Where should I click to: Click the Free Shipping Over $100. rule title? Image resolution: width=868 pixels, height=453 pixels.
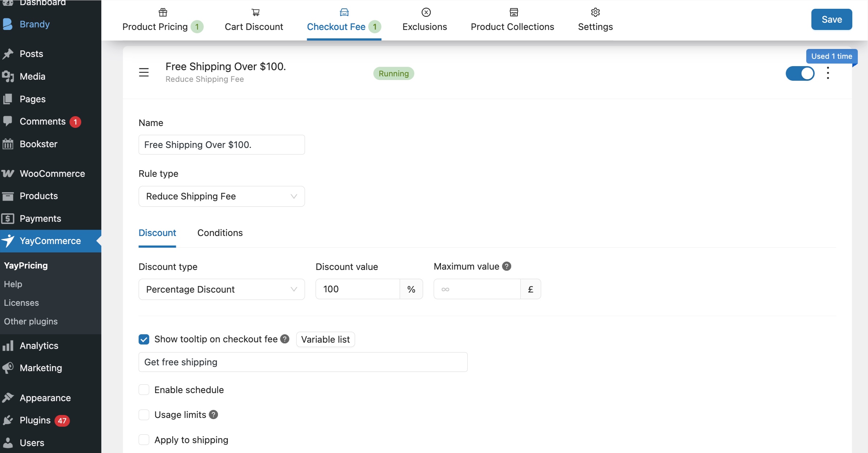tap(226, 66)
